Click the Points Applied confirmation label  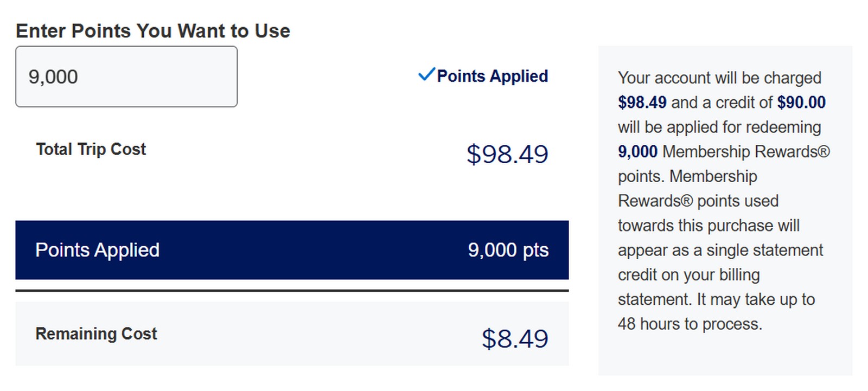[x=492, y=76]
